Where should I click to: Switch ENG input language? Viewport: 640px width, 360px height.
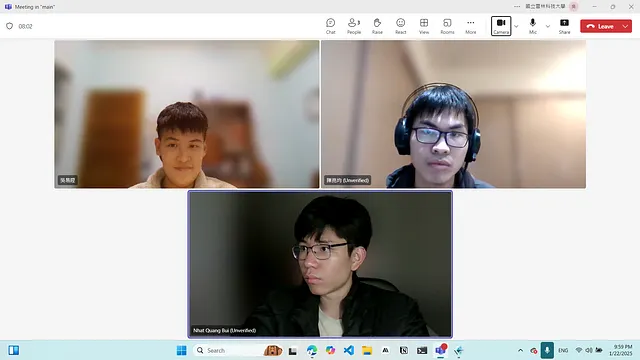[563, 350]
